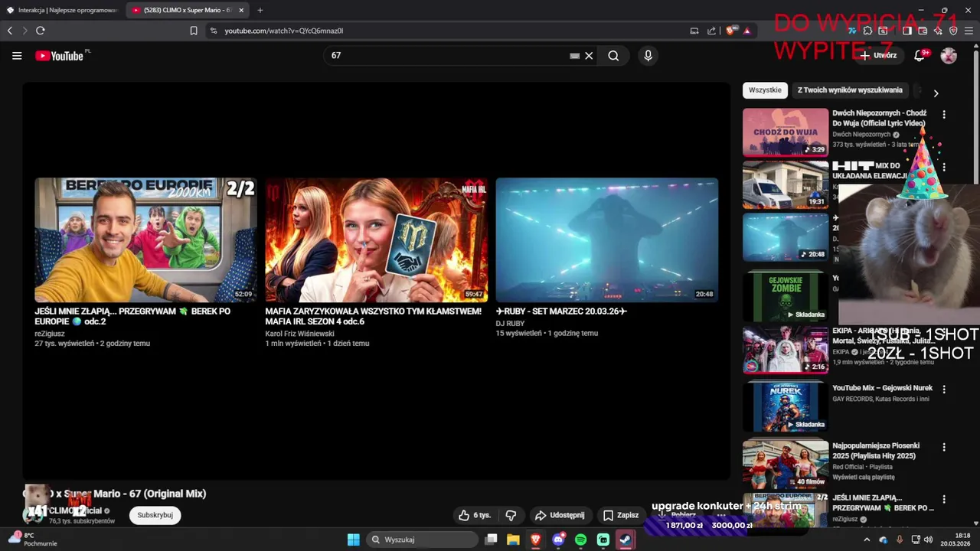Screen dimensions: 980x551
Task: Open the YouTube hamburger guide menu
Action: [17, 56]
